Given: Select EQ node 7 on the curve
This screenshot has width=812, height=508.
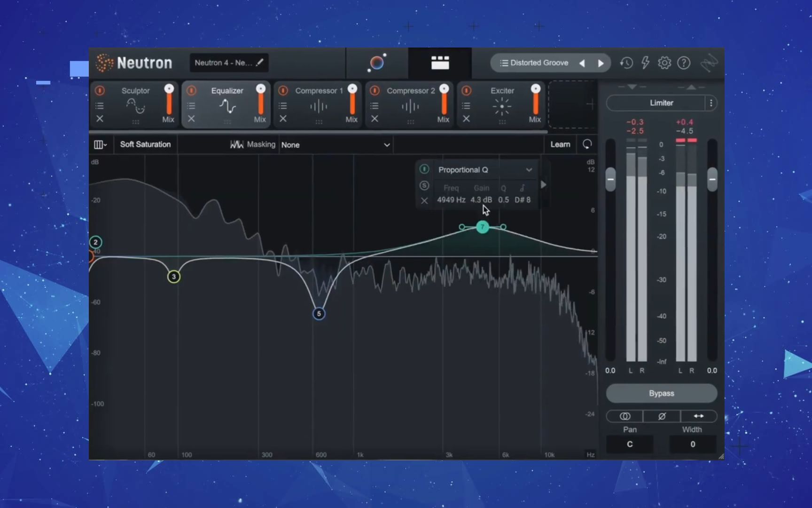Looking at the screenshot, I should pyautogui.click(x=483, y=227).
